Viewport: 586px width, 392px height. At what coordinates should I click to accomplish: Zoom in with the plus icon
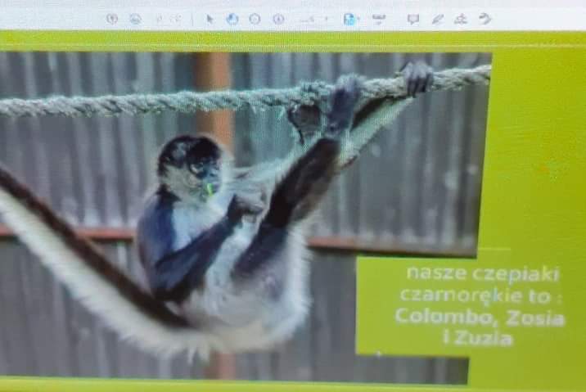(278, 19)
